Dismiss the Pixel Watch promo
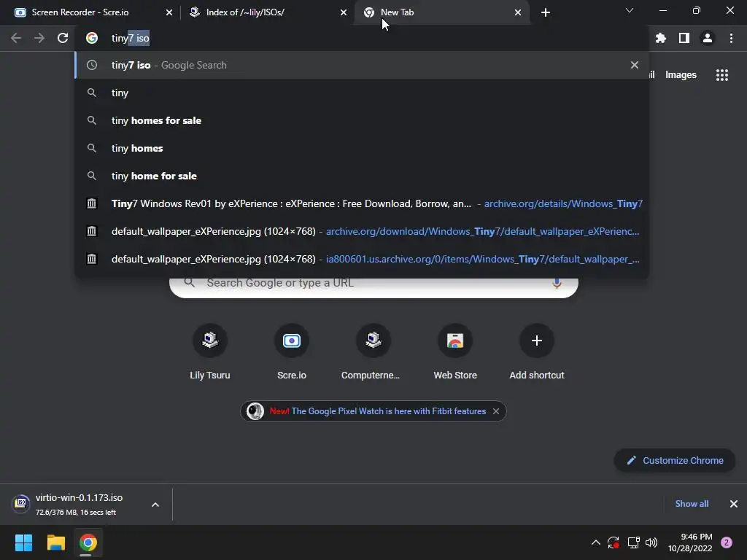 [x=496, y=411]
